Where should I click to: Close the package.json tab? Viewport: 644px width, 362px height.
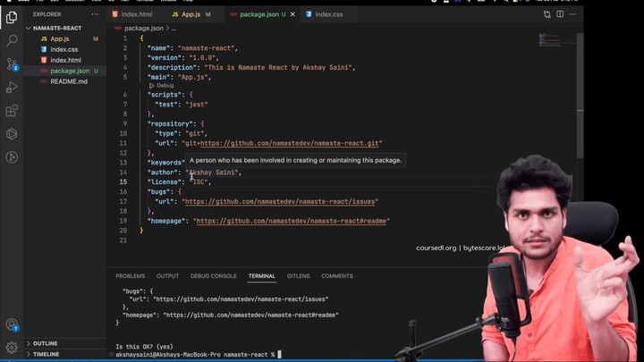tap(292, 14)
